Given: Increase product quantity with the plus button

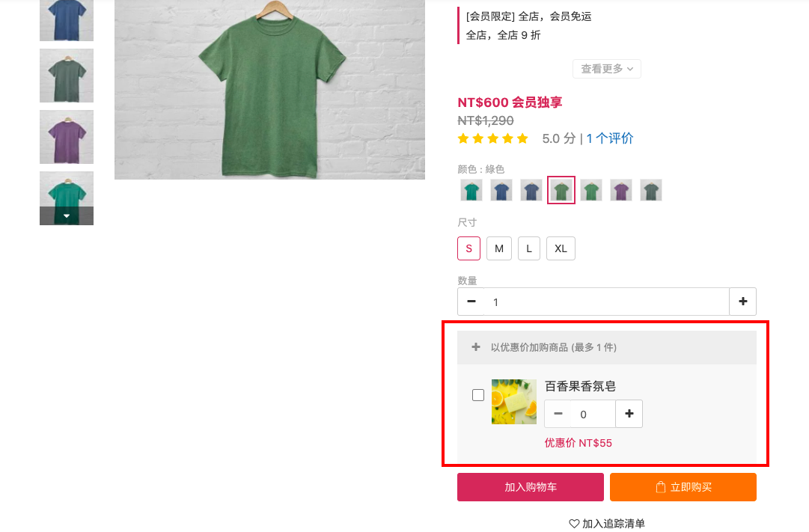Looking at the screenshot, I should [x=742, y=302].
